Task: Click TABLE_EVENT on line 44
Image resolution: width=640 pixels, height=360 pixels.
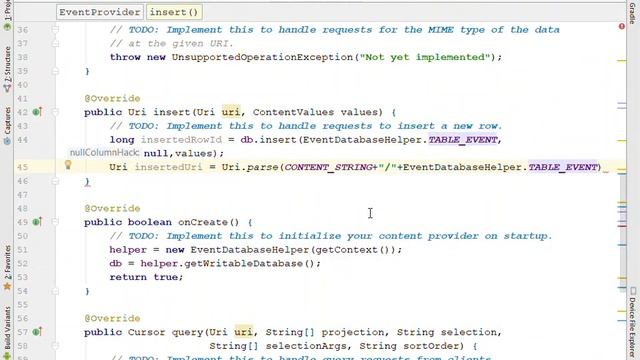Action: (x=462, y=140)
